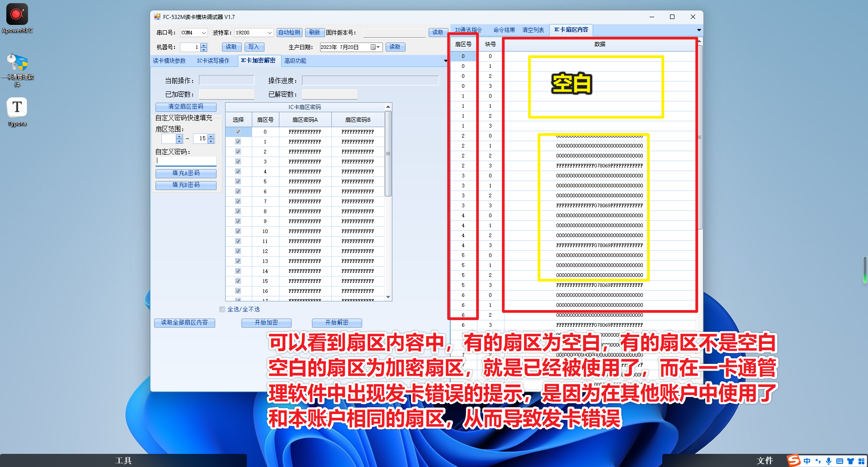Toggle checkbox for sector row 0

click(x=238, y=132)
